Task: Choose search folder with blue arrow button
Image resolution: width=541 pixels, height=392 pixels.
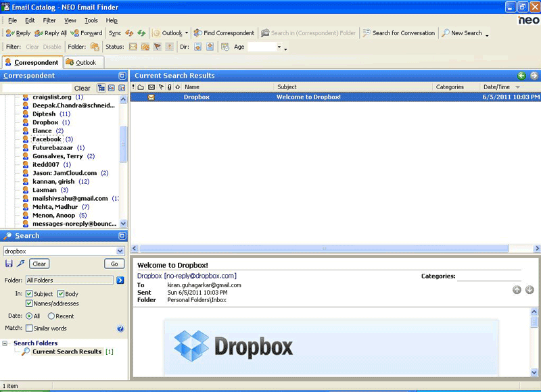Action: (120, 280)
